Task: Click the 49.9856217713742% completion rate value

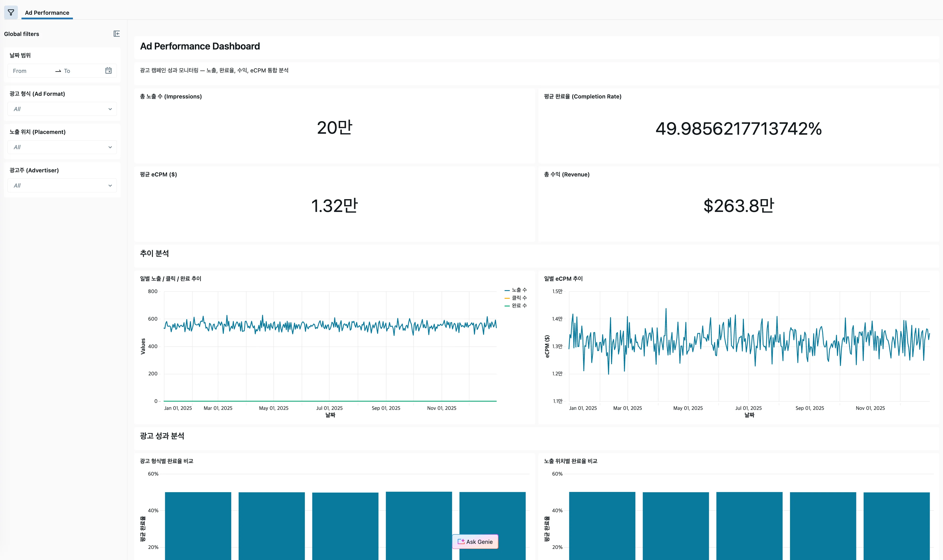Action: [739, 129]
